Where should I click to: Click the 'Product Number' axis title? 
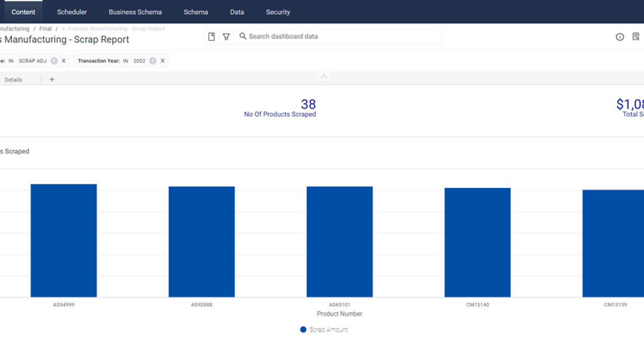click(x=340, y=314)
